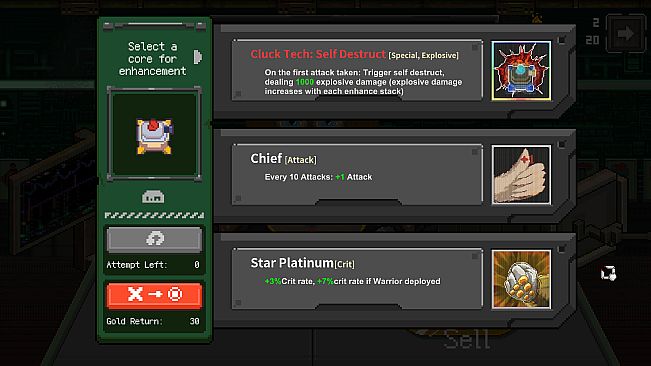The image size is (651, 366).
Task: Select the Chief attack enhancement card
Action: pos(357,175)
